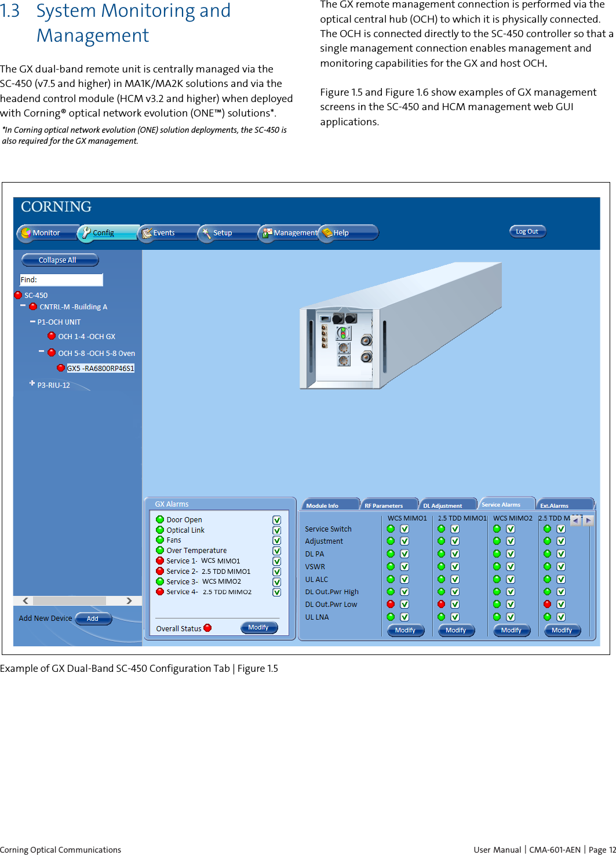Select GX5 -RA6800RP46S1 tree item
The height and width of the screenshot is (855, 616).
(x=101, y=368)
